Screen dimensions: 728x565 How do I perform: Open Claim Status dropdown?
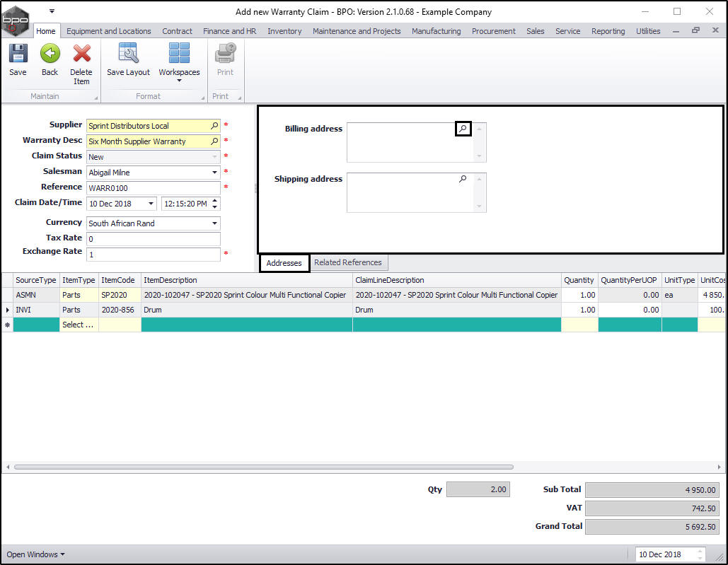point(214,157)
